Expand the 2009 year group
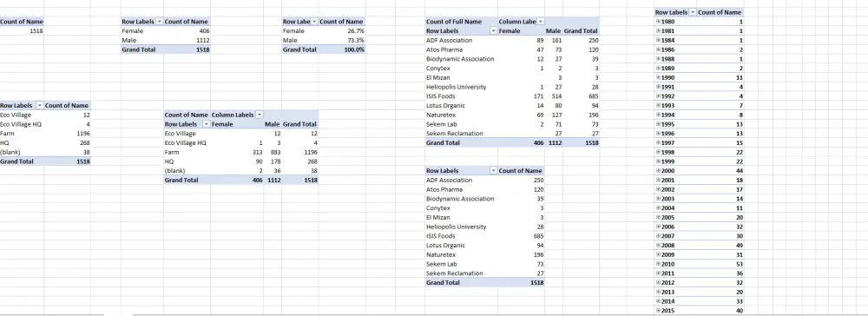 [x=659, y=254]
